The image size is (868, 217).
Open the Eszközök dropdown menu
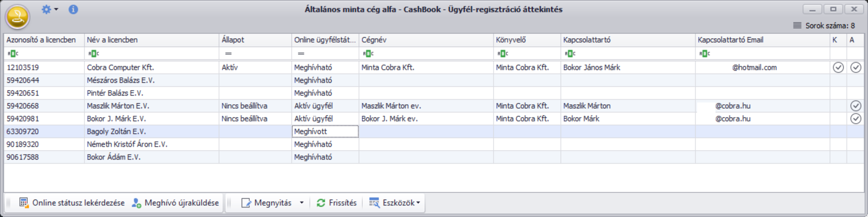tap(395, 203)
